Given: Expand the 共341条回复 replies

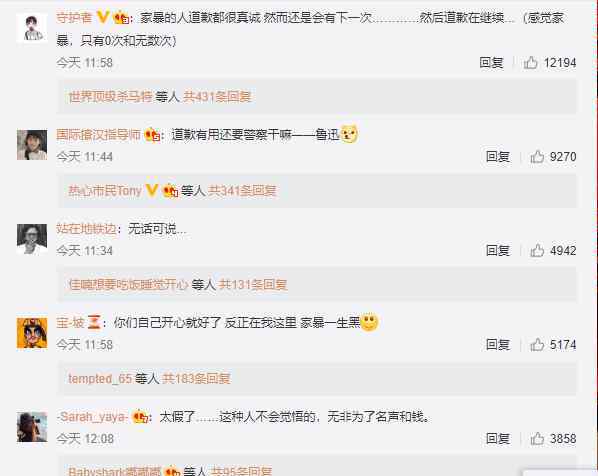Looking at the screenshot, I should pos(242,191).
